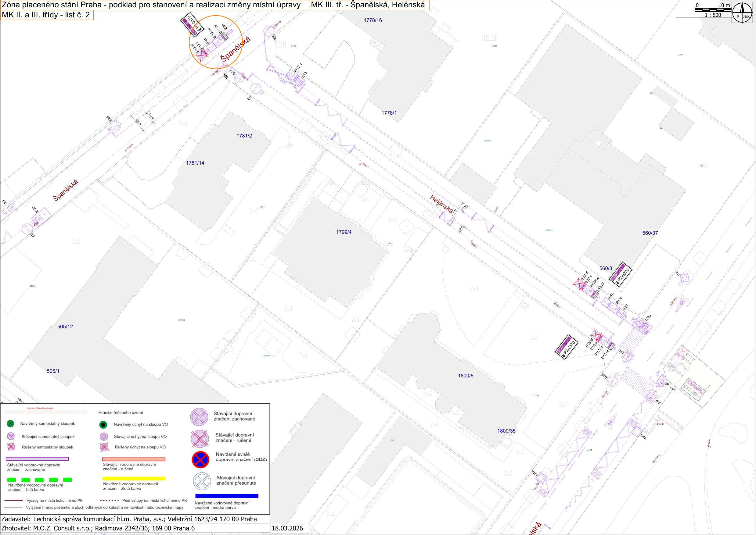Click the green dashed 'bílá barva' marking swatch
The image size is (756, 535).
point(40,480)
